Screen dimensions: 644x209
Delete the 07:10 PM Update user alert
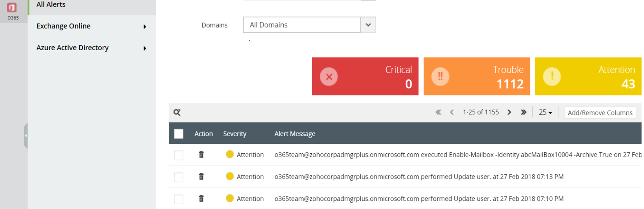(x=201, y=198)
